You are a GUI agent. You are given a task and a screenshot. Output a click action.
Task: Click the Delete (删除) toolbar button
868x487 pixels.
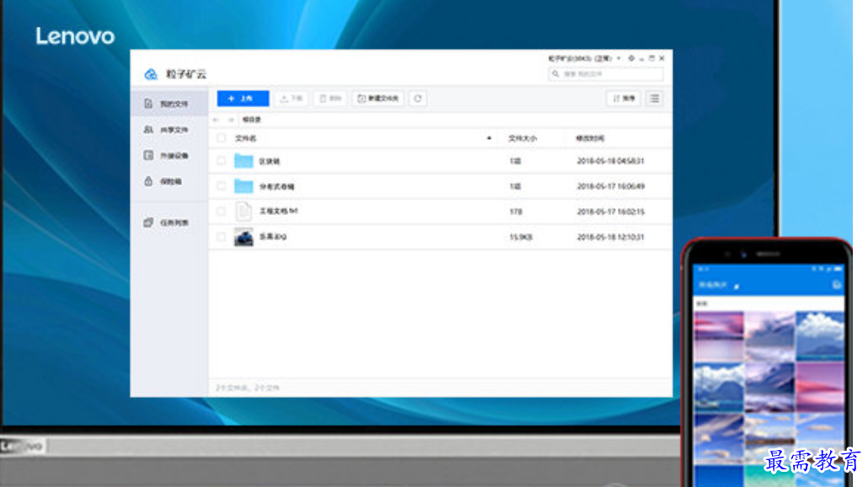[330, 99]
